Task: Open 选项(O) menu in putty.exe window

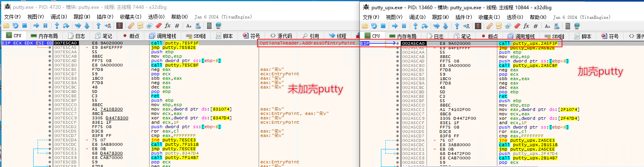Action: [x=156, y=17]
